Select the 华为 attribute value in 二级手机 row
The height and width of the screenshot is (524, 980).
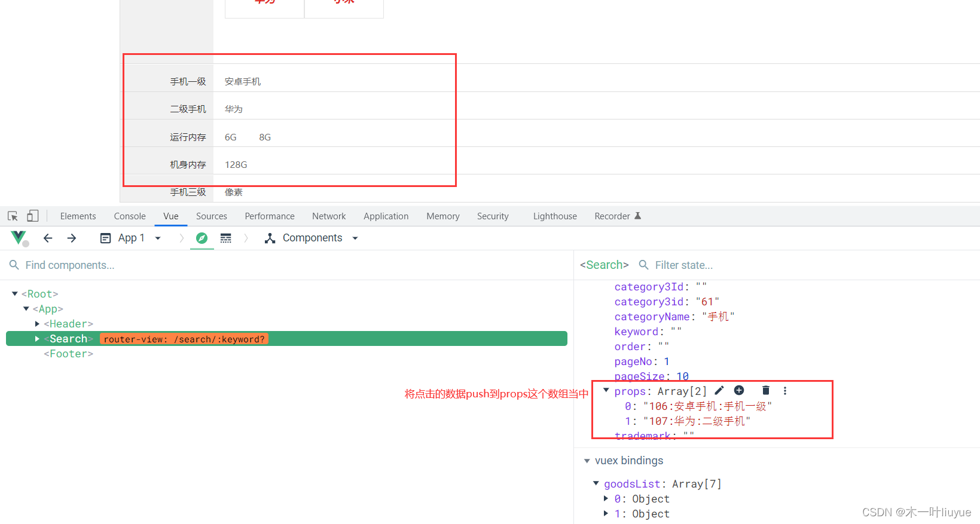coord(234,109)
